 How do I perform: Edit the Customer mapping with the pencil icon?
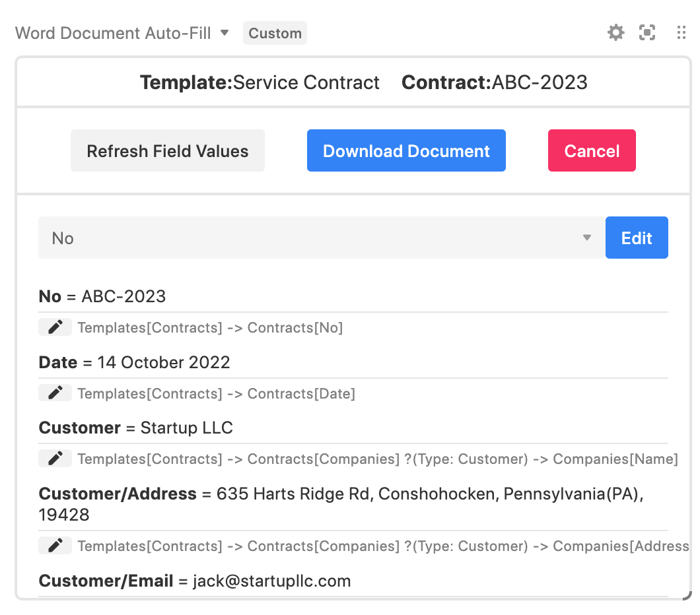tap(55, 458)
